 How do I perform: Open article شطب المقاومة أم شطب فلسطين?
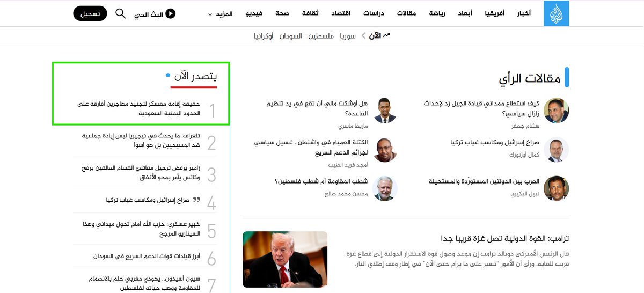pyautogui.click(x=321, y=181)
